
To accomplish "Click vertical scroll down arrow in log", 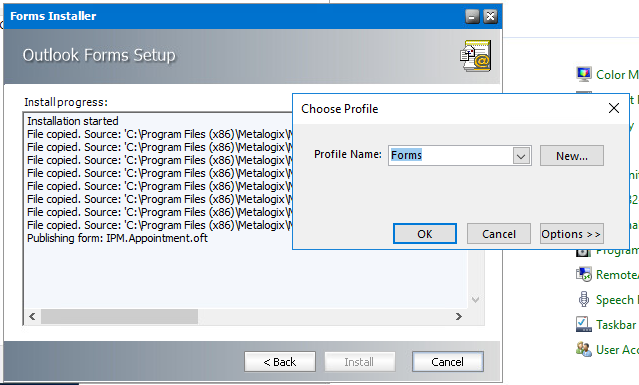I will [475, 300].
